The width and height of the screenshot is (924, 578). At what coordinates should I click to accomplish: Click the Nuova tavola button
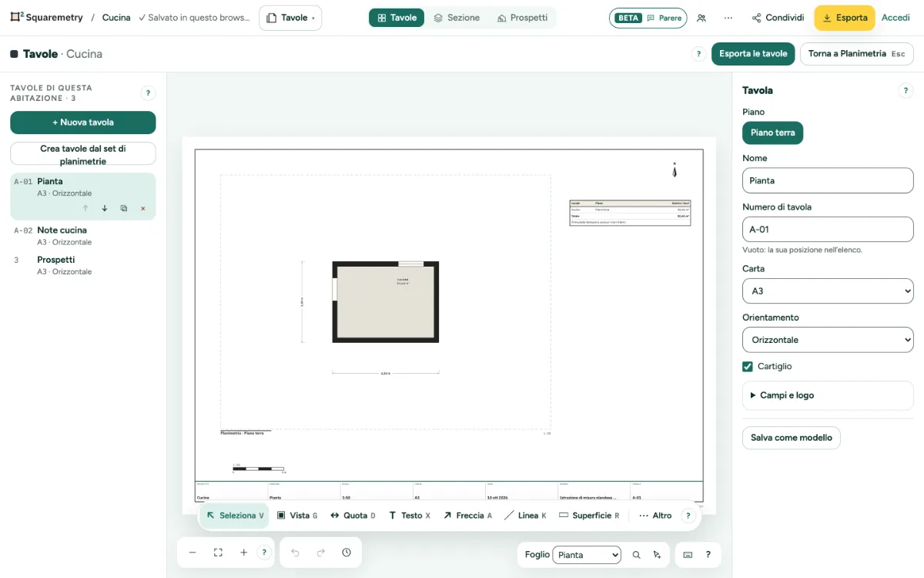[x=83, y=123]
